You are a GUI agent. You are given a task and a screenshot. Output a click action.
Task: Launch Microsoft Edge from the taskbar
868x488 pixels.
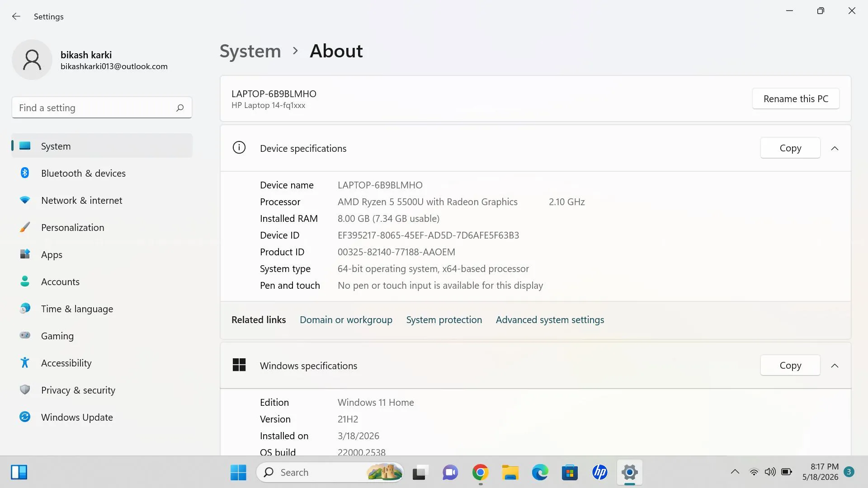(540, 472)
